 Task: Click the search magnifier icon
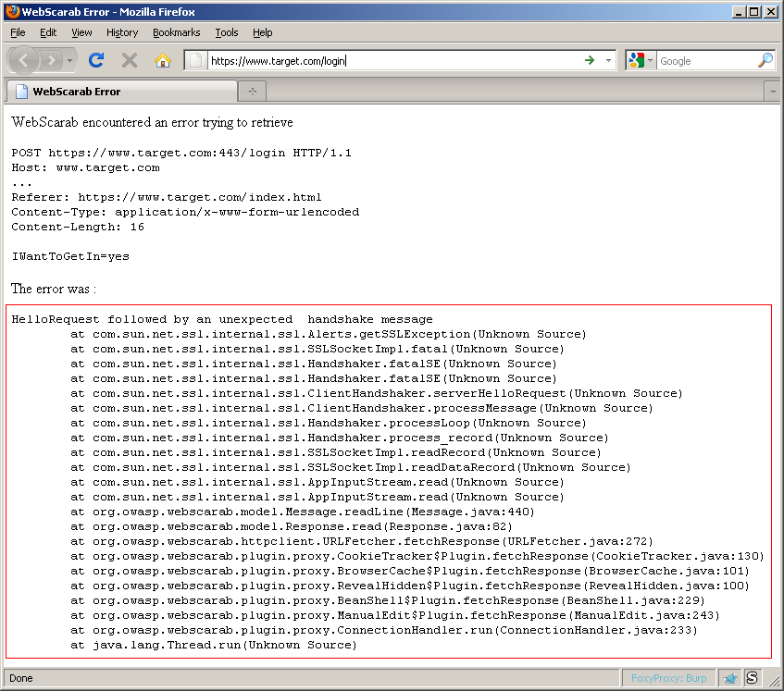(765, 60)
